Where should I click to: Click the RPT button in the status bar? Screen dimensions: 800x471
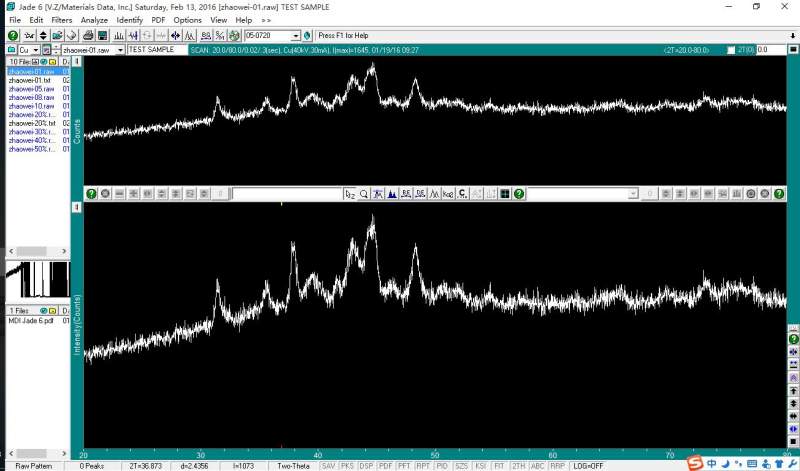click(x=423, y=466)
